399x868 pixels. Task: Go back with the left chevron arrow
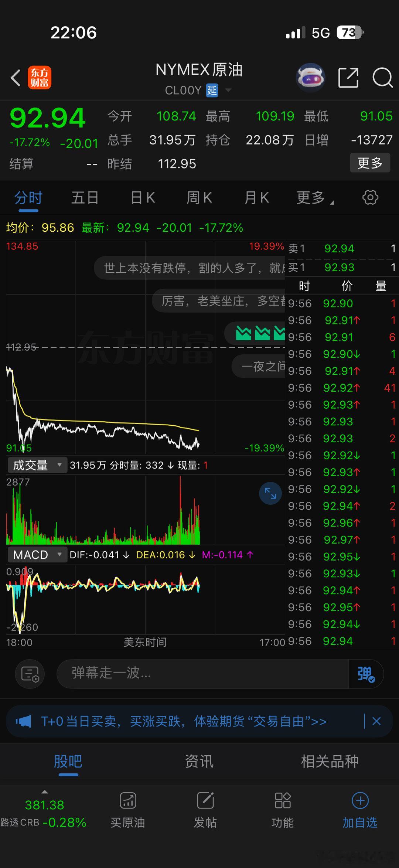tap(16, 78)
